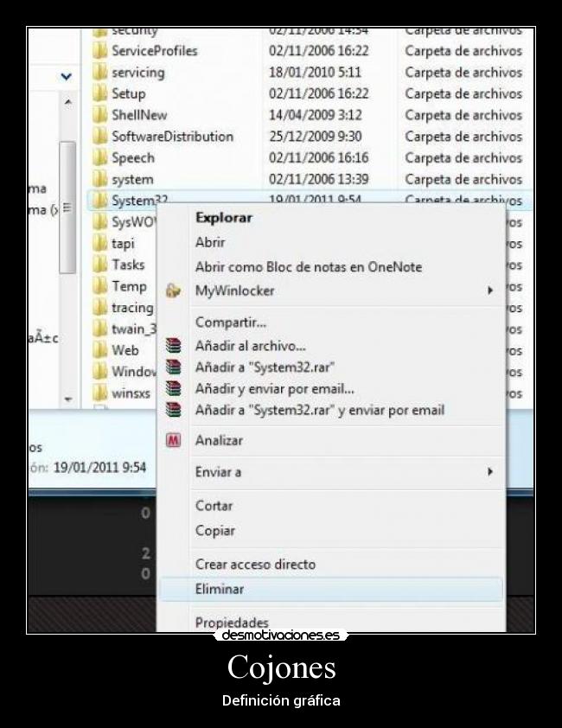Select the Speech folder name

point(133,158)
